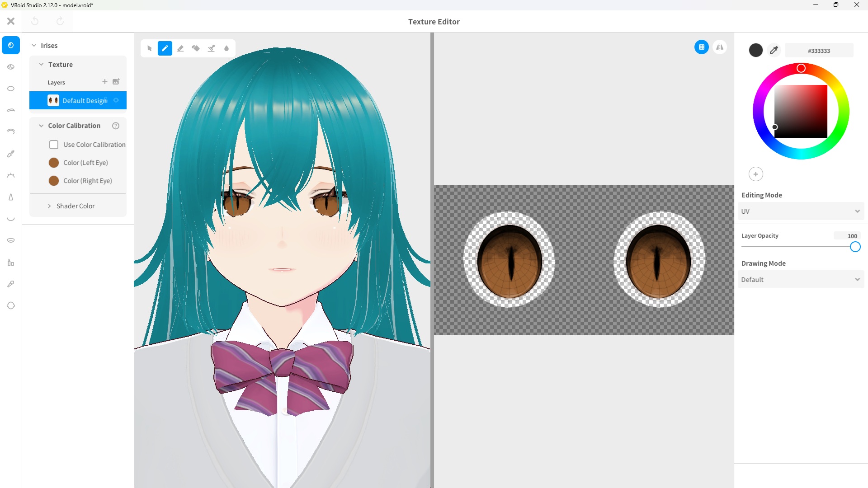The image size is (868, 488).
Task: Open the Drawing Mode dropdown set to Default
Action: pyautogui.click(x=800, y=279)
